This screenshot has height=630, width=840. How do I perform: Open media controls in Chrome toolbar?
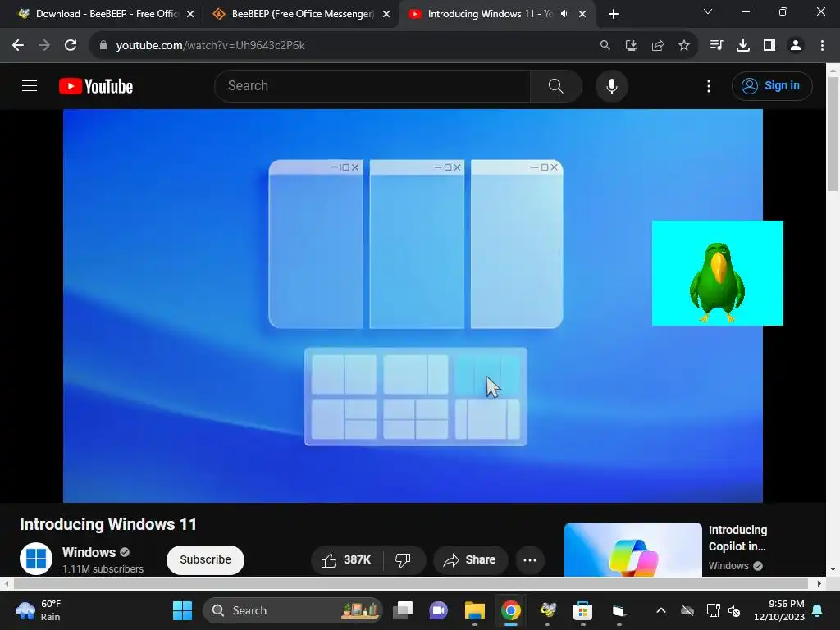coord(716,46)
